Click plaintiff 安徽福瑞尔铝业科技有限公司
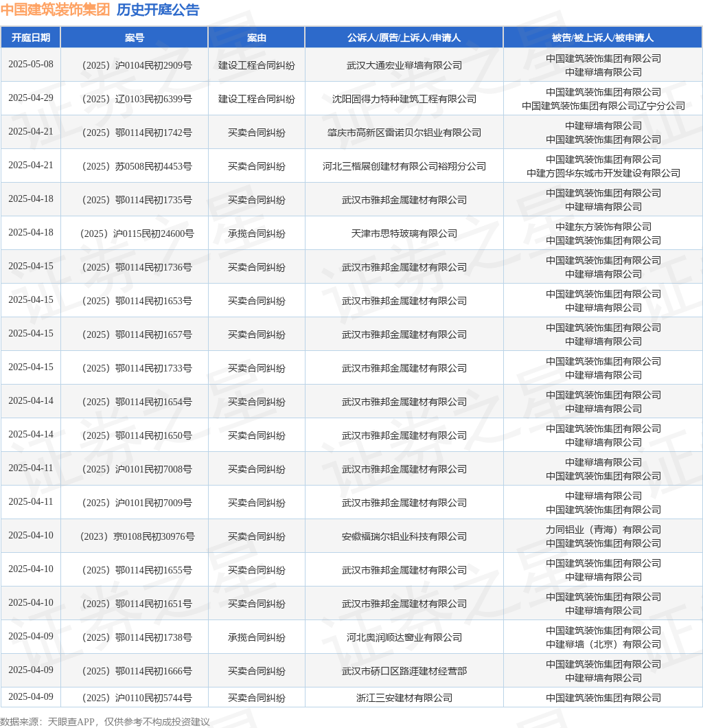This screenshot has height=728, width=703. coord(404,536)
